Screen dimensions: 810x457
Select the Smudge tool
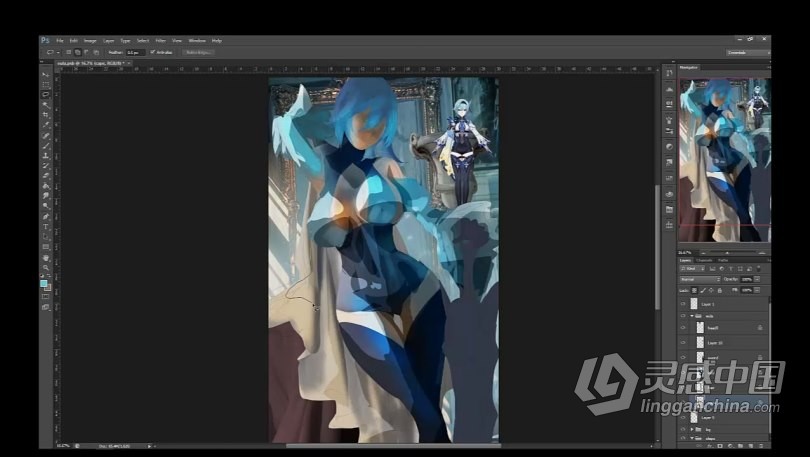(45, 196)
